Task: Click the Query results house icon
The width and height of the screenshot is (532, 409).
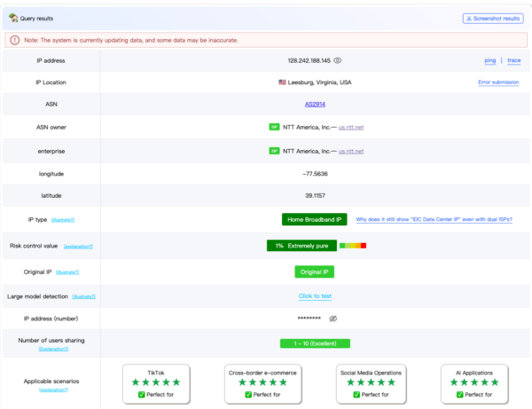Action: (13, 18)
